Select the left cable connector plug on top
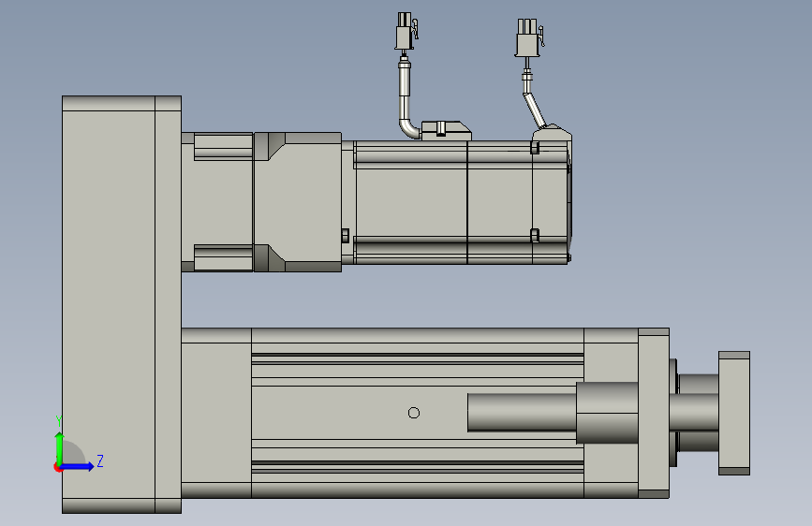This screenshot has height=526, width=812. 406,31
